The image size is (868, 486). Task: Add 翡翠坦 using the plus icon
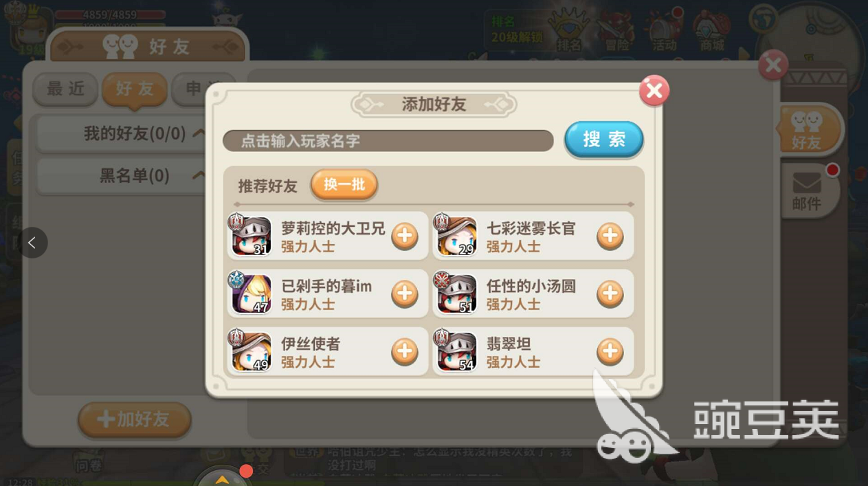point(610,352)
